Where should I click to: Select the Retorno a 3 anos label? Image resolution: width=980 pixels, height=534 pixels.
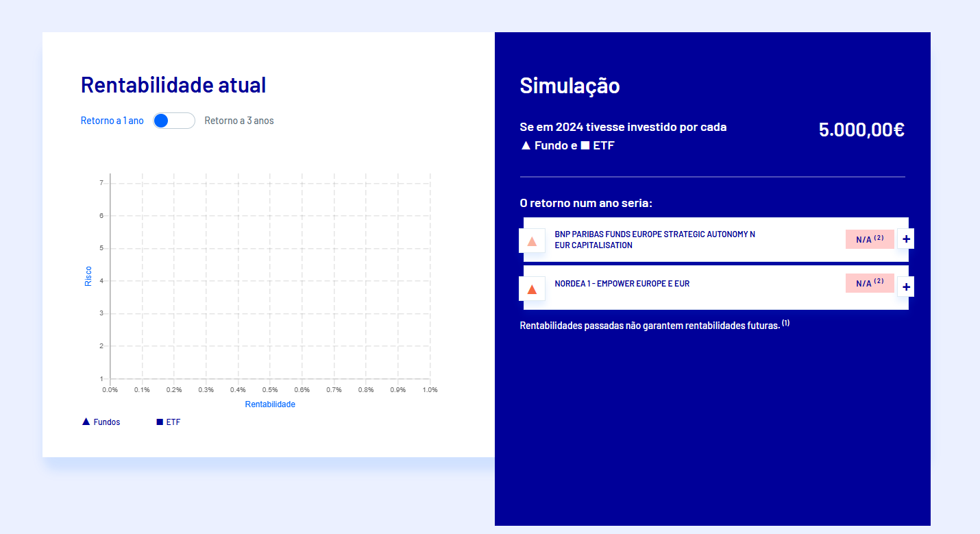coord(238,120)
